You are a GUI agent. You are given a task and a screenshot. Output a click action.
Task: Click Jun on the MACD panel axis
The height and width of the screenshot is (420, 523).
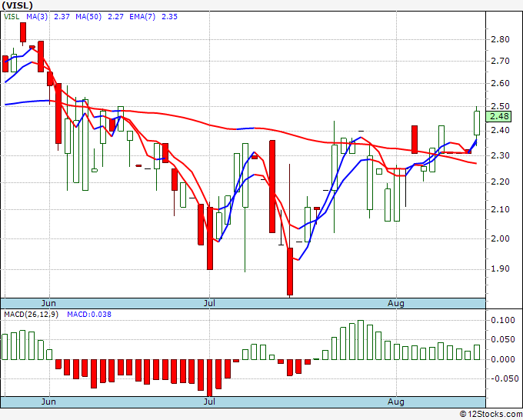click(x=48, y=402)
